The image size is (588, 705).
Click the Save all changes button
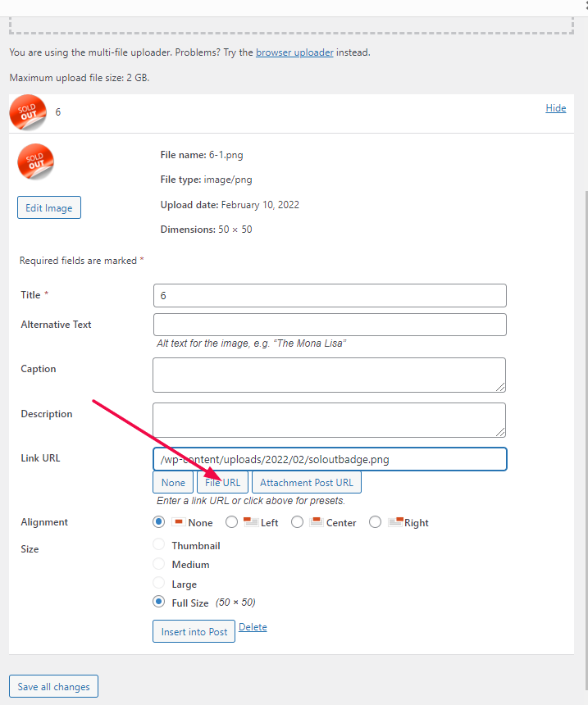pos(54,686)
